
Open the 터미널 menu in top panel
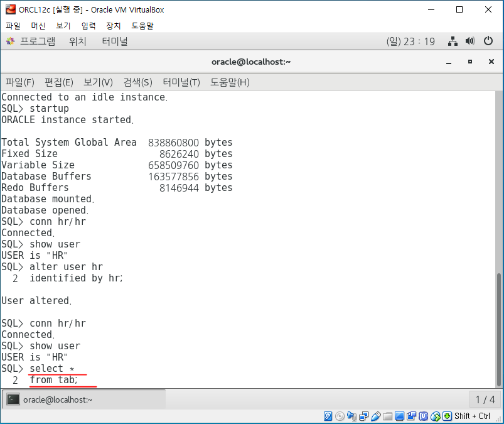point(115,41)
